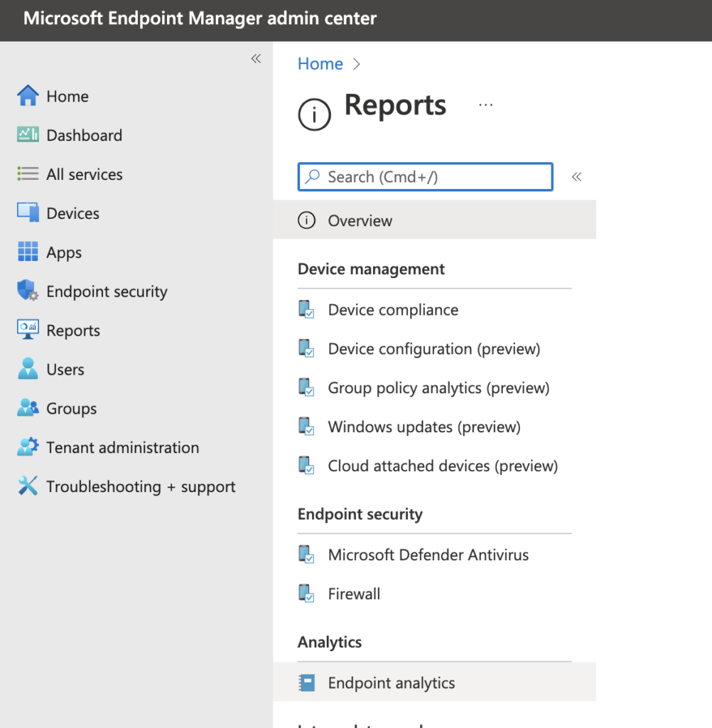Click the Tenant administration gear icon

pos(28,446)
